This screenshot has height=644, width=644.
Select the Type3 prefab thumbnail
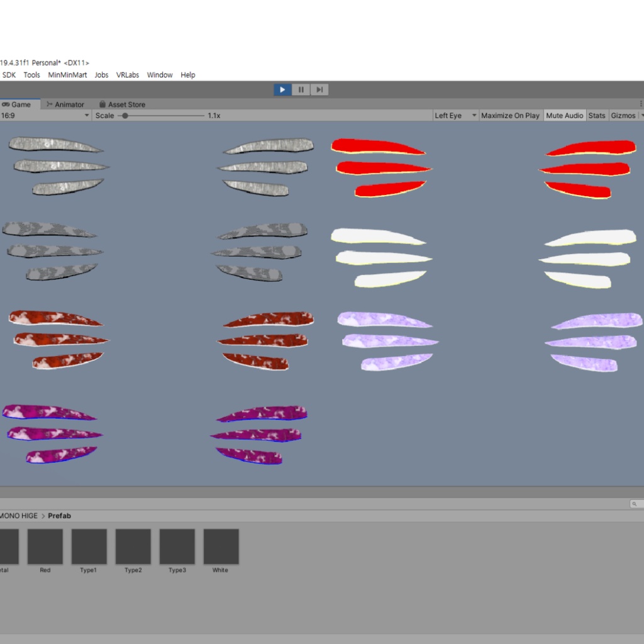[177, 547]
